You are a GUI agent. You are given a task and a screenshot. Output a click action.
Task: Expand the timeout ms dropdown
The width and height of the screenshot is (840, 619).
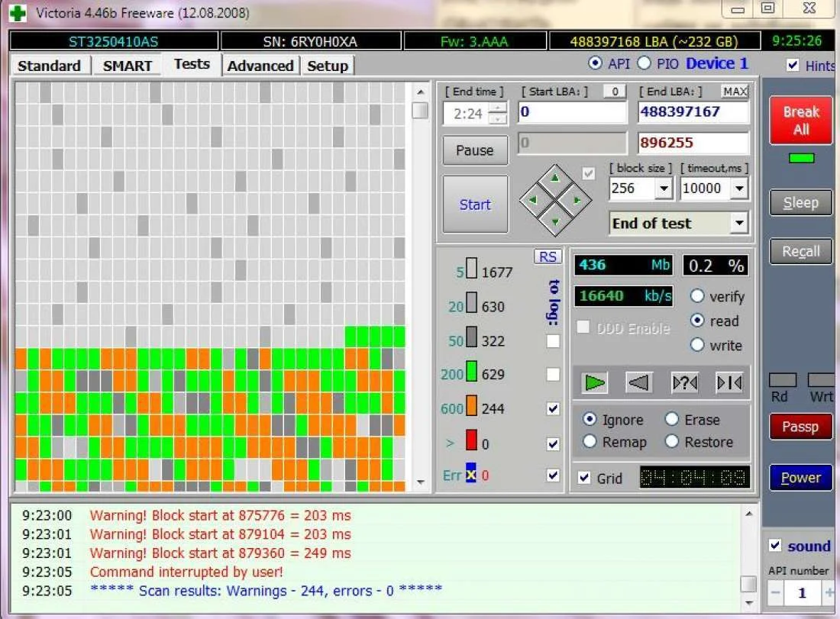(x=738, y=189)
